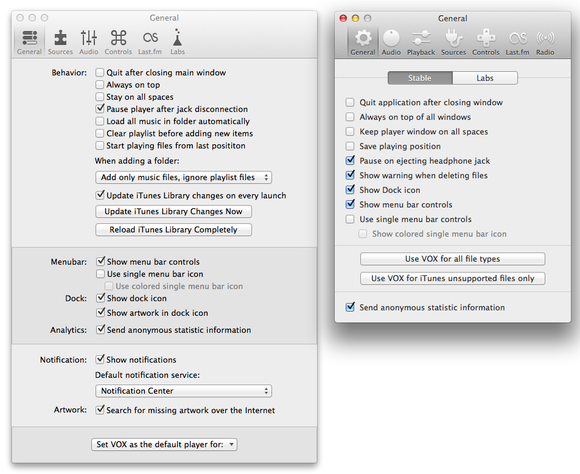Click Use VOX for all file types
This screenshot has width=580, height=474.
point(453,259)
